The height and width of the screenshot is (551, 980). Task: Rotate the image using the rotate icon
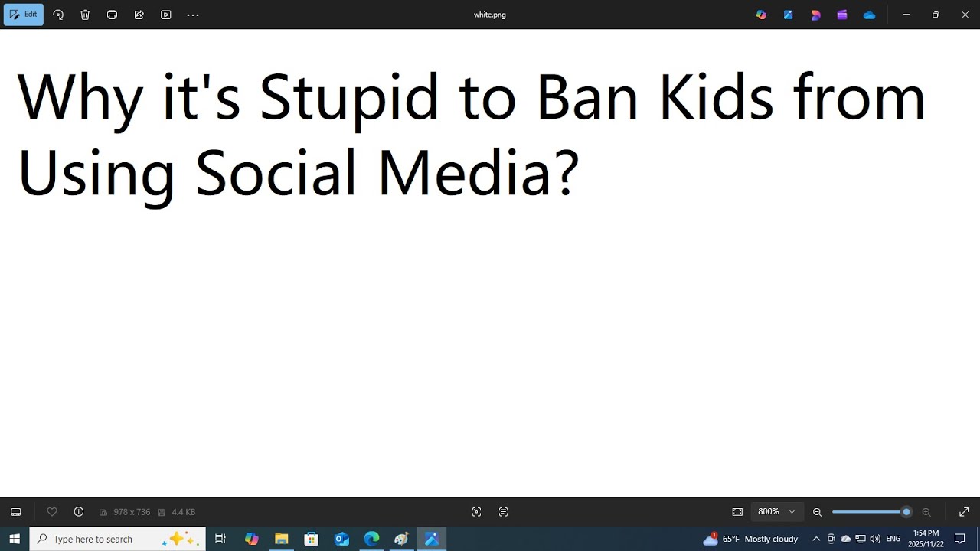pyautogui.click(x=58, y=15)
